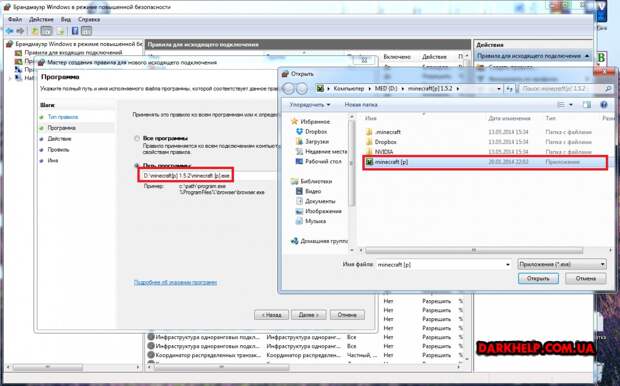Click the Forward button in the Открыть dialog
This screenshot has width=620, height=386.
tap(302, 89)
